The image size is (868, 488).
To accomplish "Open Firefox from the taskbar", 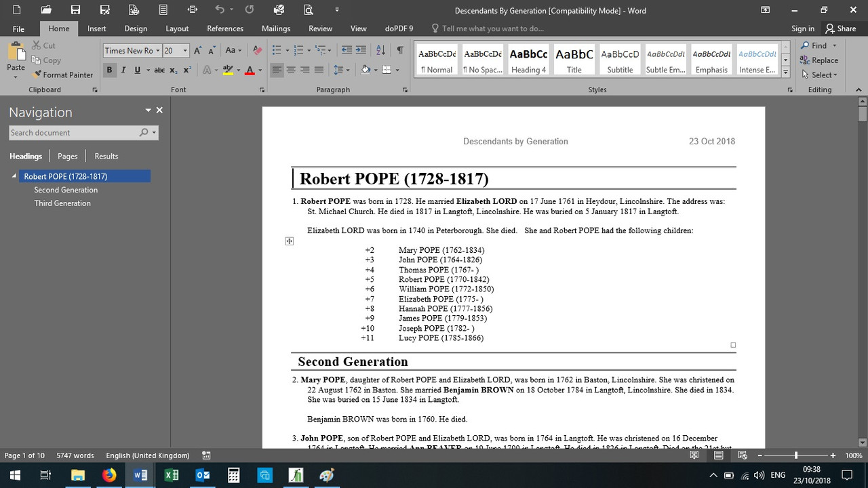I will click(x=109, y=475).
